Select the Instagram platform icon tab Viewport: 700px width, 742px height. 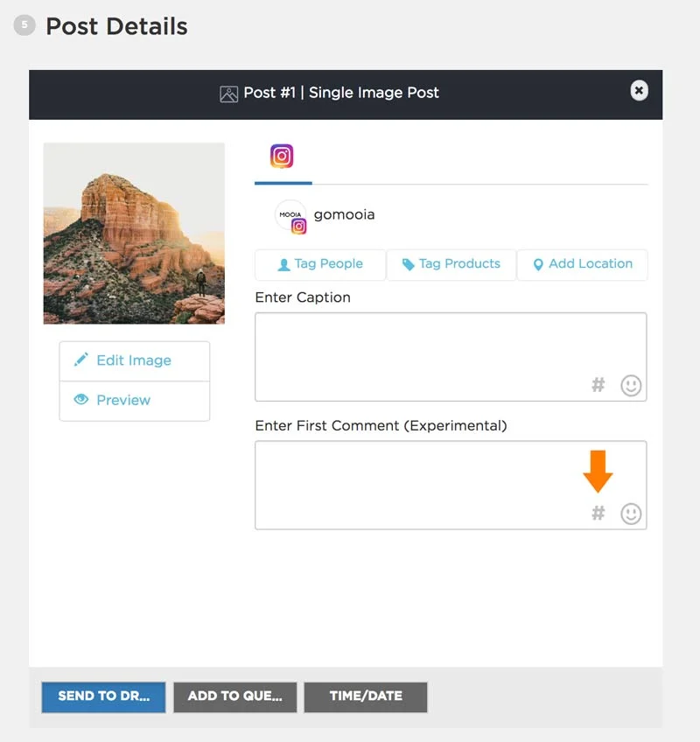[x=282, y=156]
